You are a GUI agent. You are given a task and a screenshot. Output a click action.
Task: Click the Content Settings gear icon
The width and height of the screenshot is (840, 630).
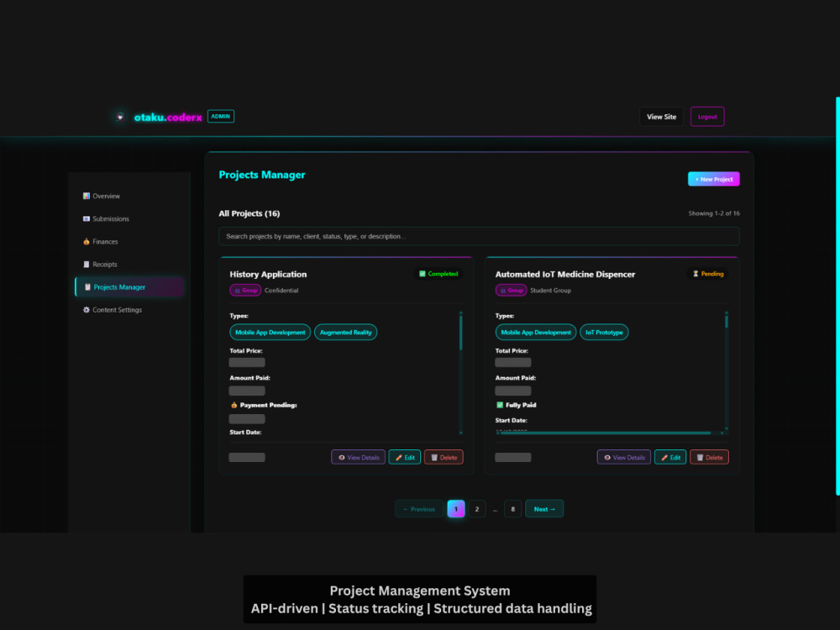click(x=87, y=310)
